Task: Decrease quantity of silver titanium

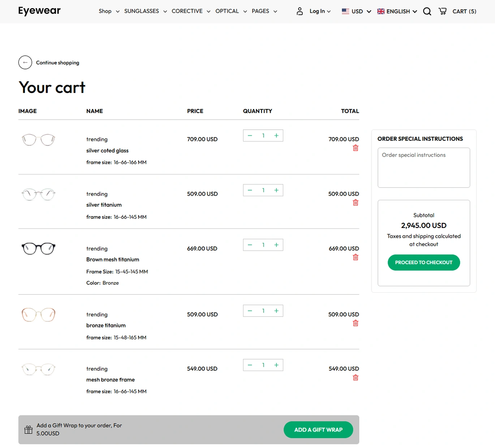Action: pos(250,190)
